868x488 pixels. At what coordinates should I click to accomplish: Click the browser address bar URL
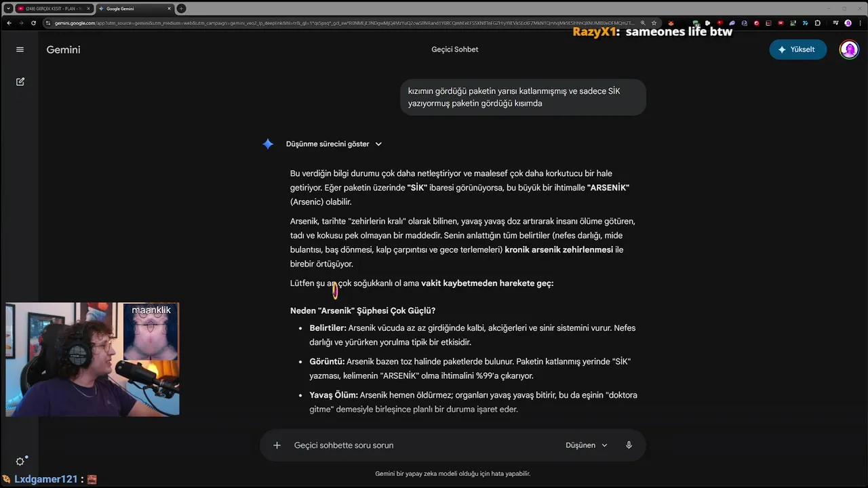(x=344, y=23)
